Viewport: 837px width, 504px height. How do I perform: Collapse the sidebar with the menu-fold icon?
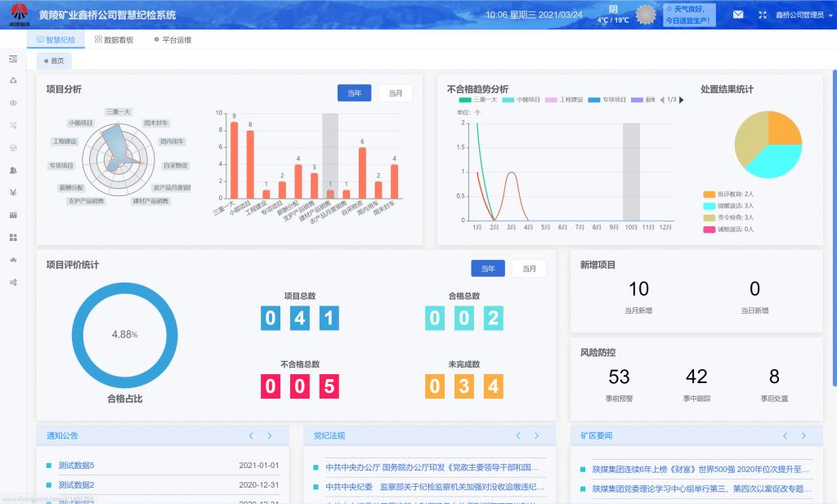click(x=12, y=60)
